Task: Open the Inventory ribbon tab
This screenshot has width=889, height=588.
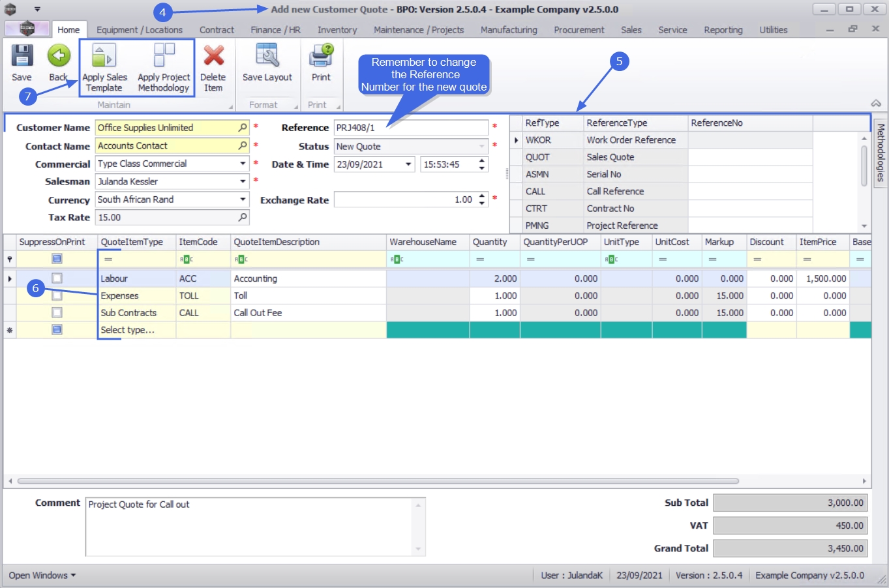Action: click(x=337, y=30)
